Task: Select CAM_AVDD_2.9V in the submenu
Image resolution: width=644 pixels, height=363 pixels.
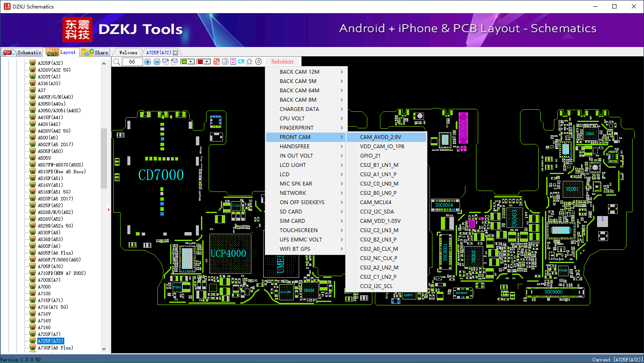Action: [386, 137]
